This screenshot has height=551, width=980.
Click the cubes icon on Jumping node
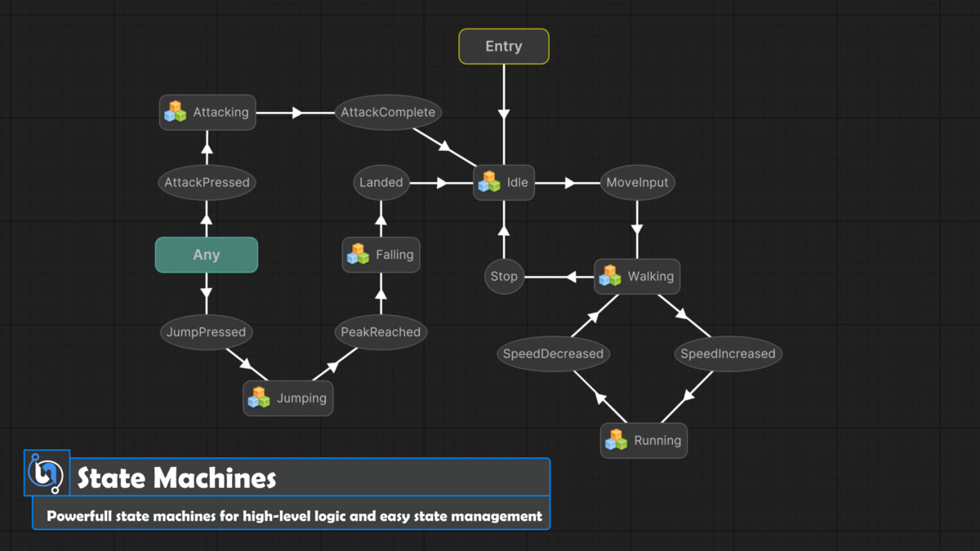point(259,398)
